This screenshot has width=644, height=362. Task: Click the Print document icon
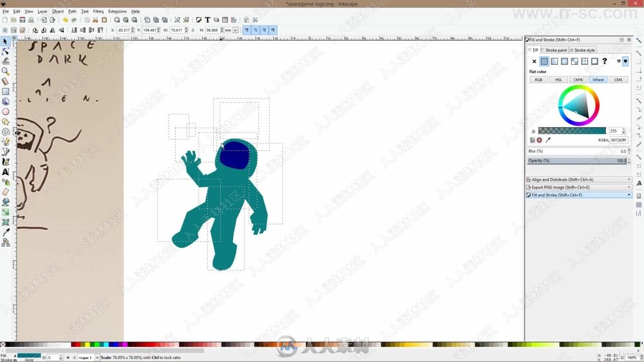[x=31, y=20]
